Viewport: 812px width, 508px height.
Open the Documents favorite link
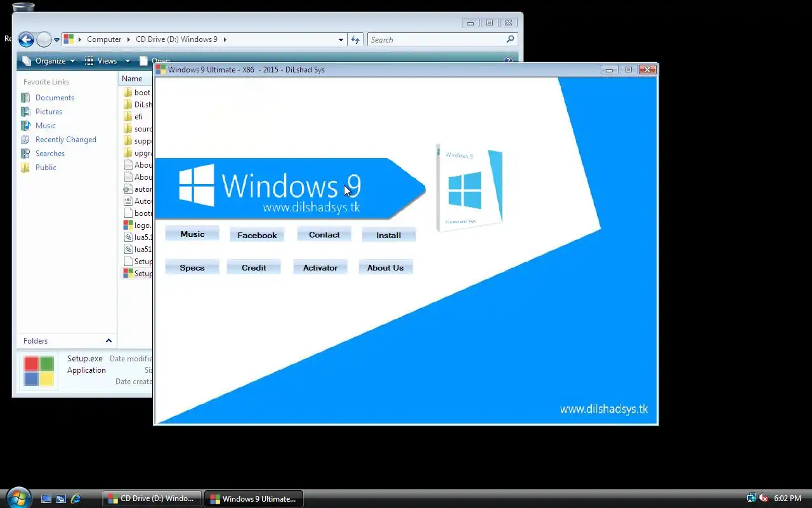[55, 98]
